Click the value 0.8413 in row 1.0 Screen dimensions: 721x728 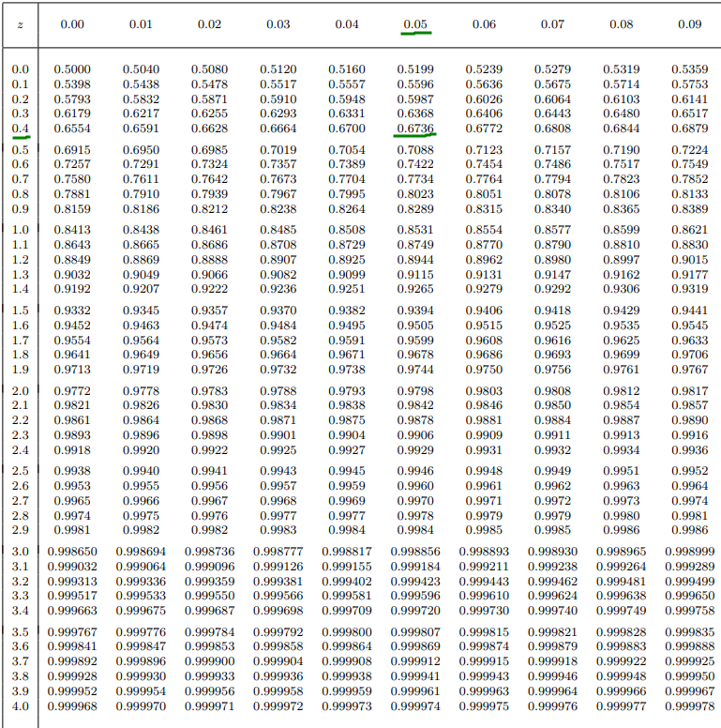72,230
